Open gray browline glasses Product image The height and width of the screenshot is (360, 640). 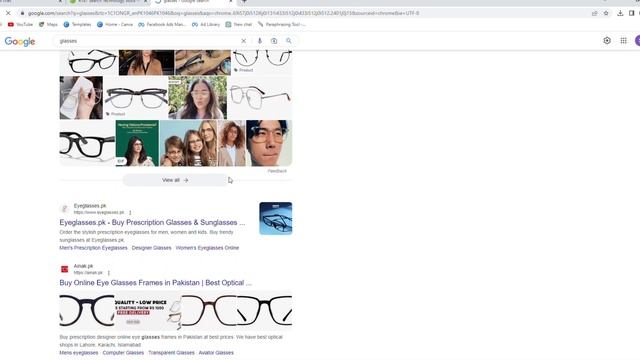click(136, 98)
